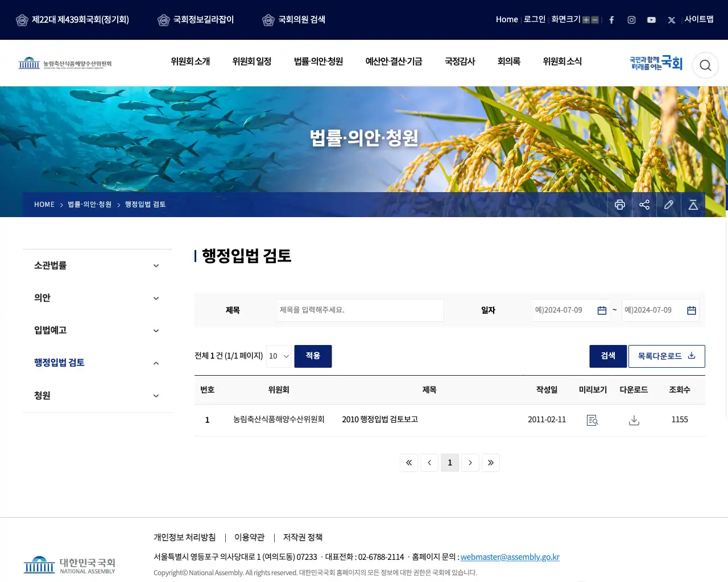This screenshot has width=728, height=582.
Task: Collapse the 행정입법 검토 sidebar menu
Action: [97, 363]
